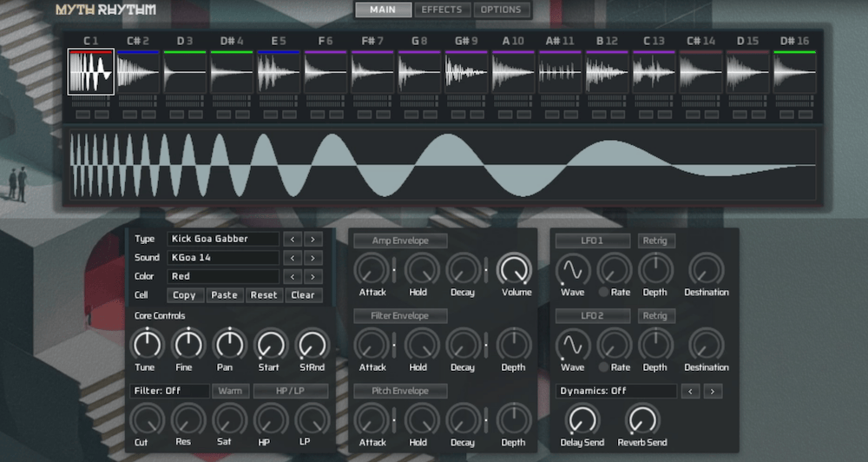
Task: Click the Delay Send knob
Action: [x=582, y=419]
